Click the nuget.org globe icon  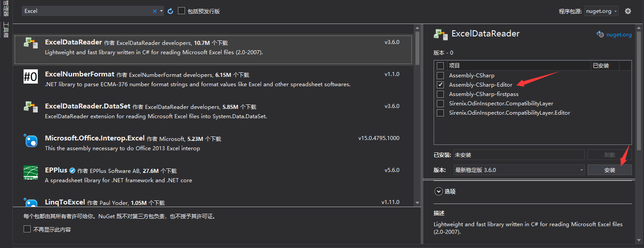click(x=600, y=34)
